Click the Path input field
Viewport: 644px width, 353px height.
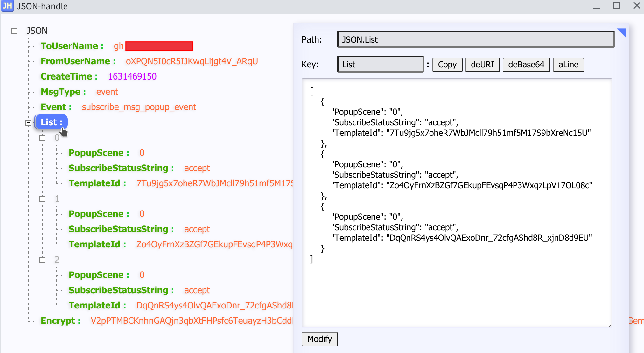(475, 39)
